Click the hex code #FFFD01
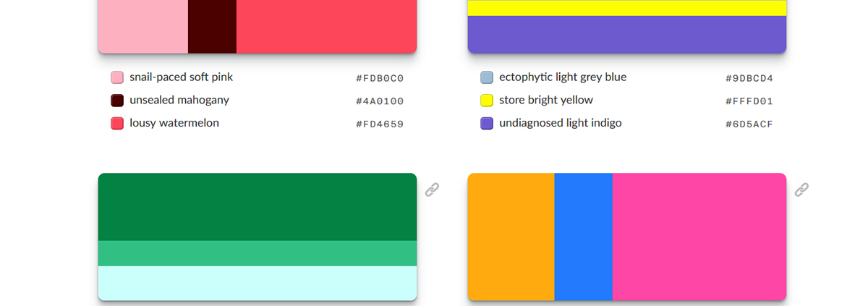The width and height of the screenshot is (868, 306). (749, 101)
